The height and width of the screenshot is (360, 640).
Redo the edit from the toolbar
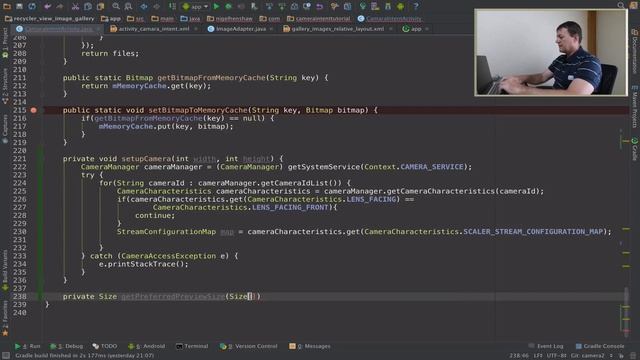coord(60,6)
